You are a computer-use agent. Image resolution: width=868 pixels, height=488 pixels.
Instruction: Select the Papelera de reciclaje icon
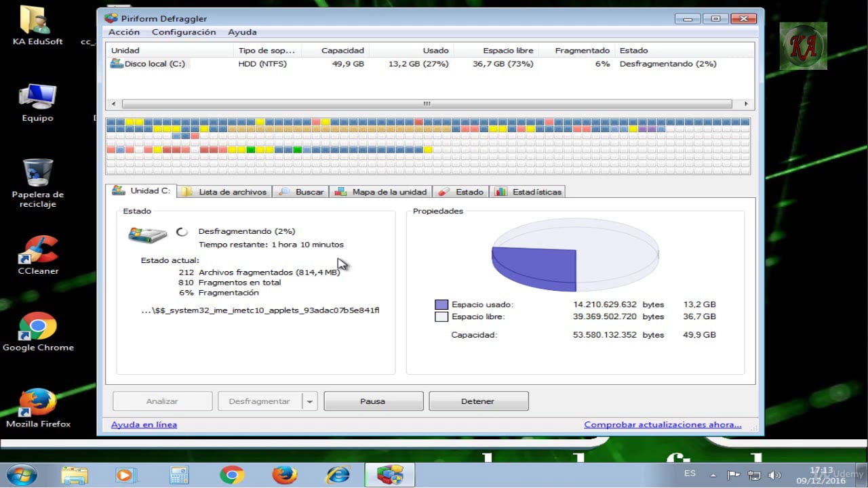(x=37, y=182)
